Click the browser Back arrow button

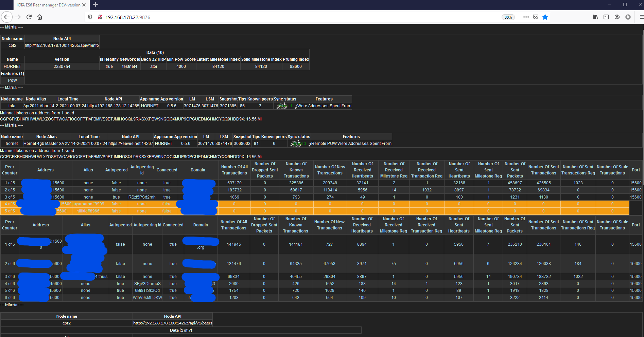[x=6, y=17]
